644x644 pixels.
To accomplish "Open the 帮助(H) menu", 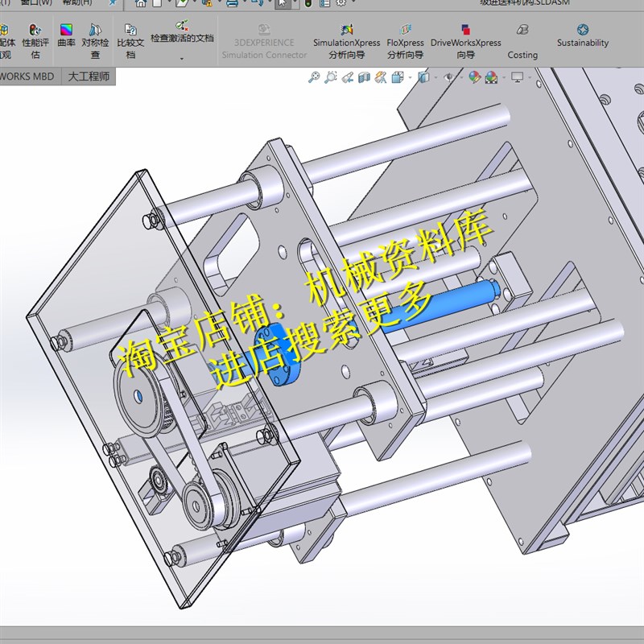I will pos(77,2).
